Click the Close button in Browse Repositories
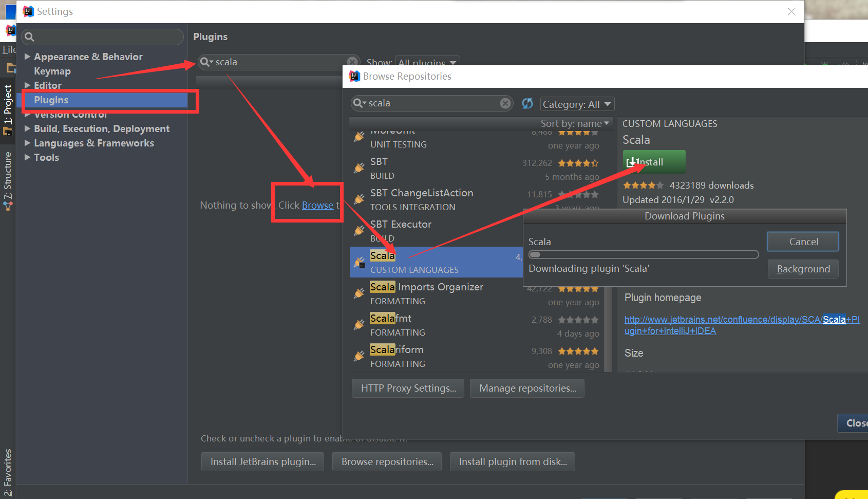 point(853,423)
